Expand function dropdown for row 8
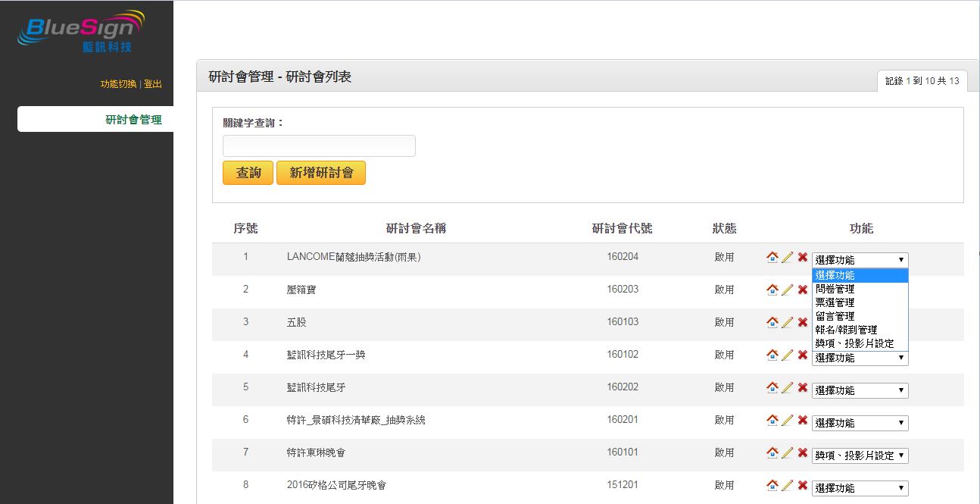 click(860, 488)
